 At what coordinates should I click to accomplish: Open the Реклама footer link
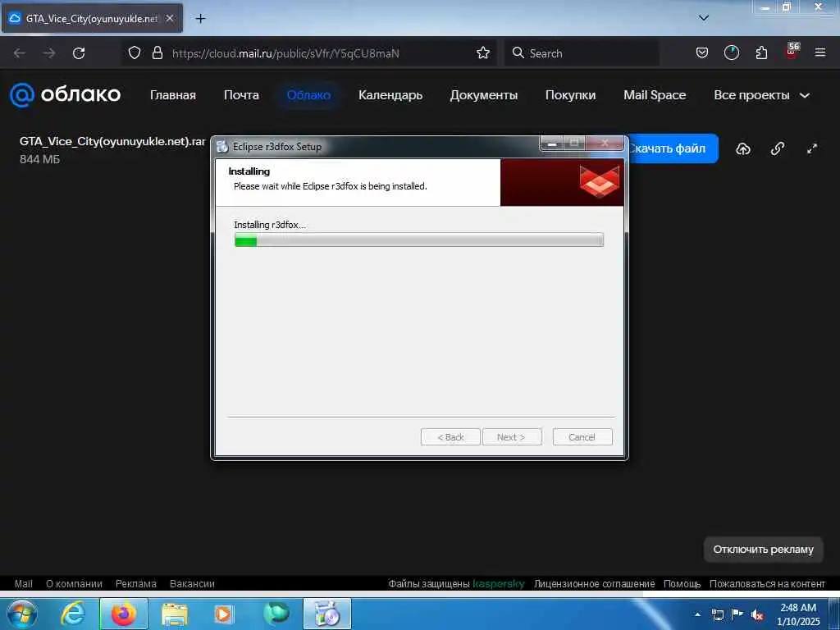click(x=136, y=583)
